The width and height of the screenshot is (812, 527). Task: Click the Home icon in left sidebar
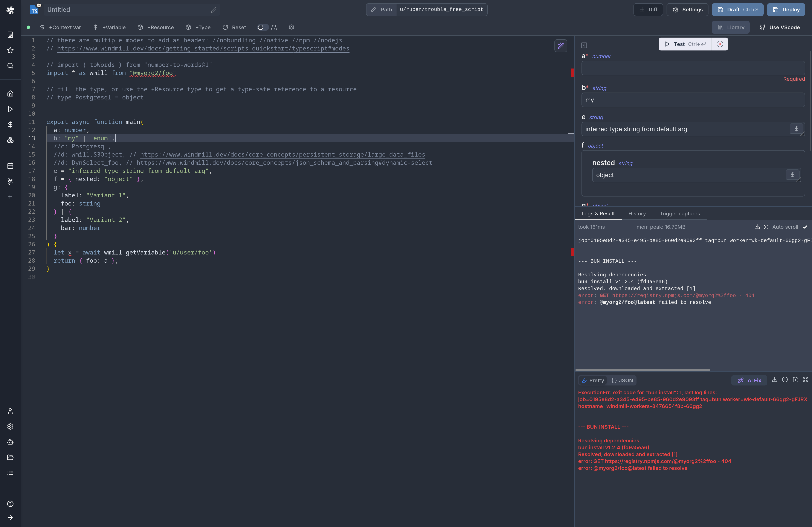tap(10, 93)
